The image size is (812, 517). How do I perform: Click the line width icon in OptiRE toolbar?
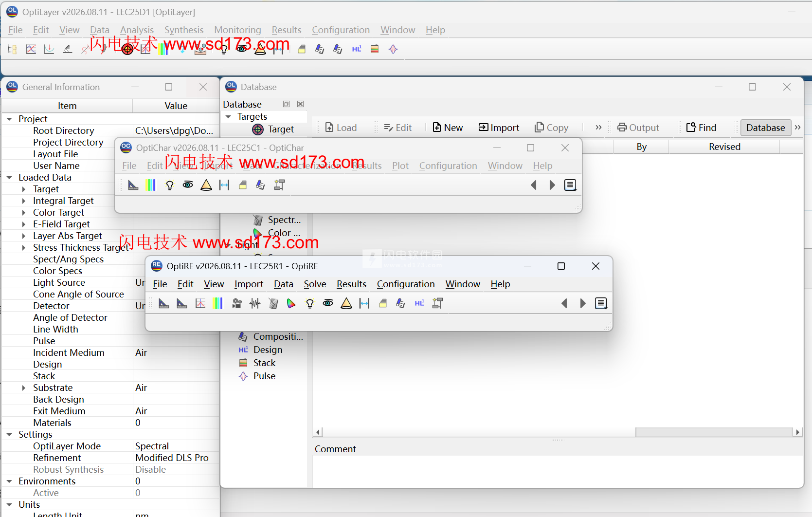point(364,304)
